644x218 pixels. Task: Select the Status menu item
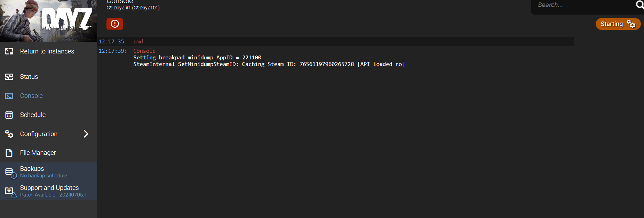point(48,77)
